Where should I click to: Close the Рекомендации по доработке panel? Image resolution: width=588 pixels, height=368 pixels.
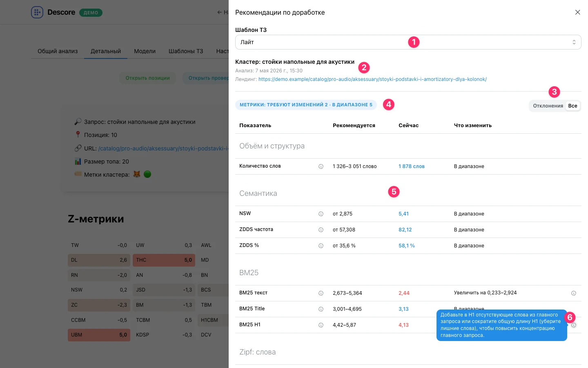[x=577, y=12]
